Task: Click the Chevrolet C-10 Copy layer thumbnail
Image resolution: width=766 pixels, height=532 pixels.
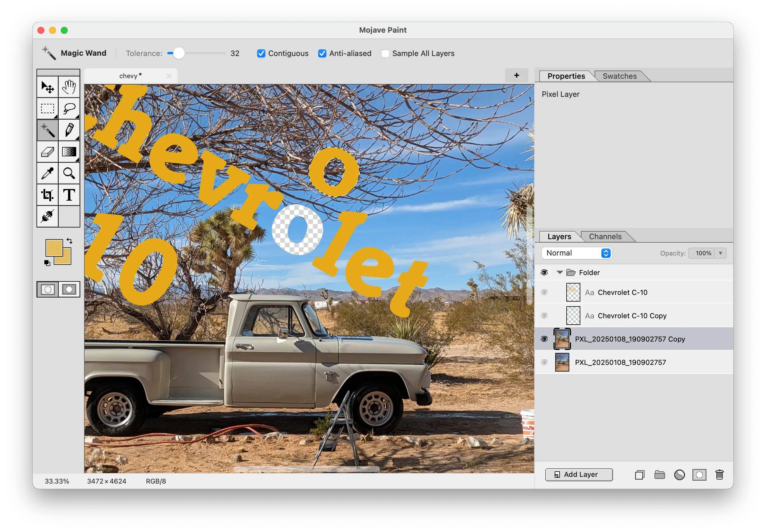Action: 573,316
